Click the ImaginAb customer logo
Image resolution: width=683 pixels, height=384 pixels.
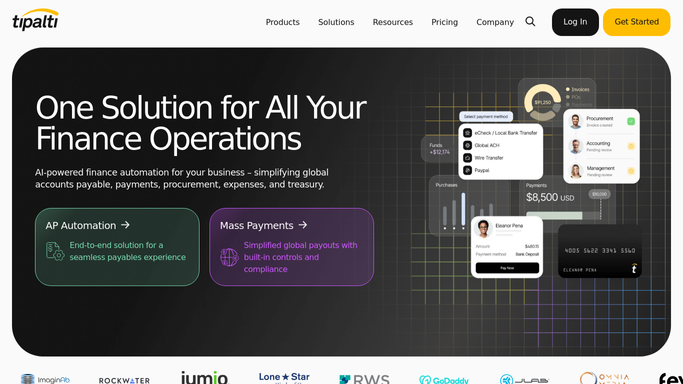(x=45, y=379)
